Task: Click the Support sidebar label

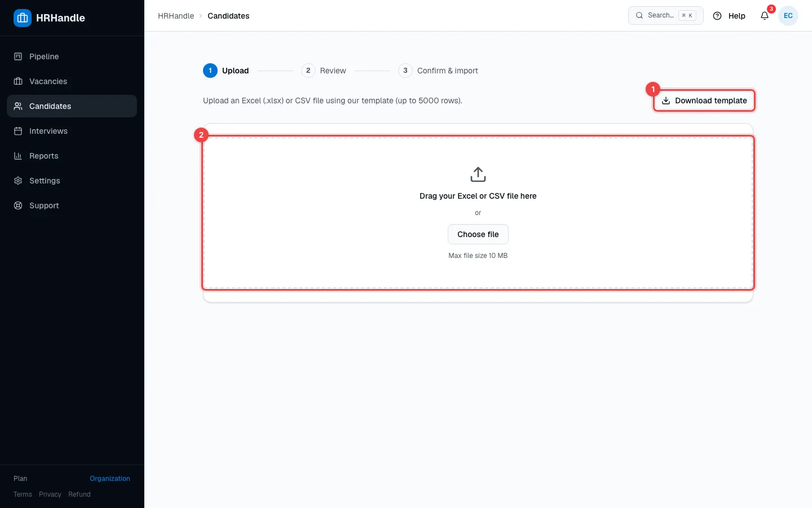Action: [x=44, y=205]
